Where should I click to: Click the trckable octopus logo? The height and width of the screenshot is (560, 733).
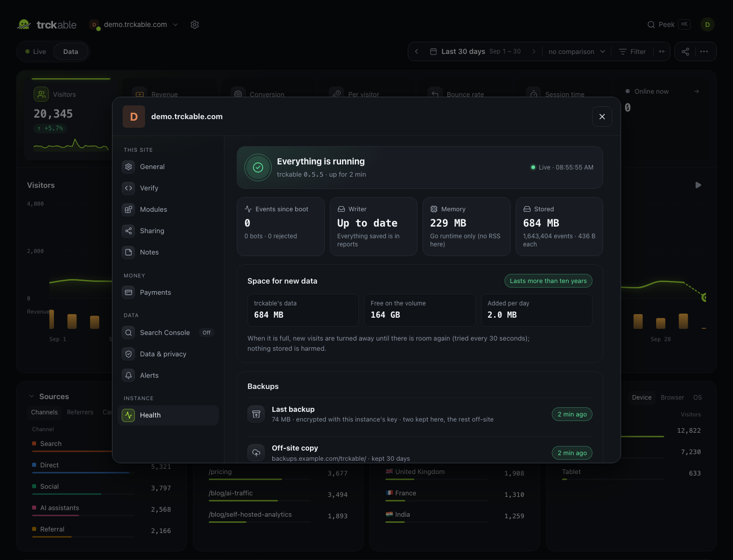24,24
